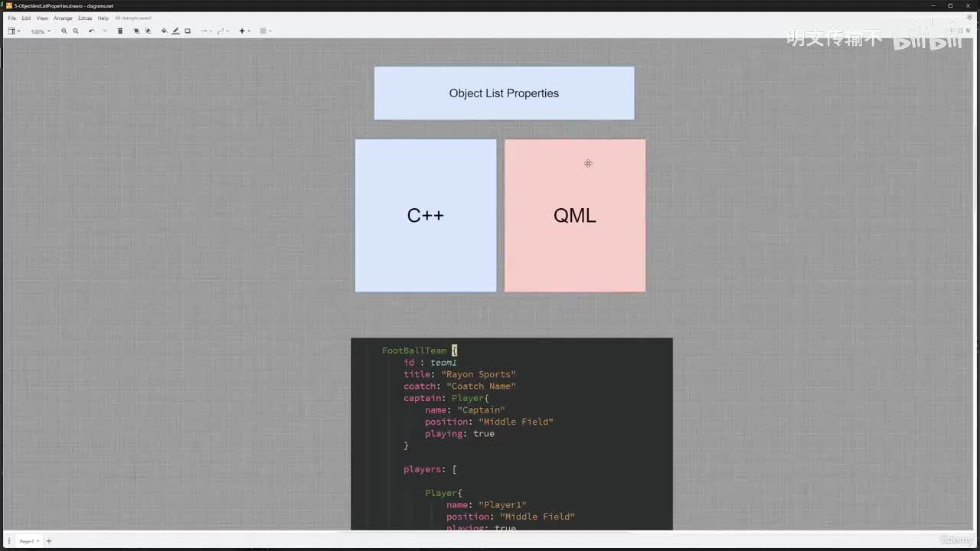Collapse the toolbar with double-chevron icon
The height and width of the screenshot is (551, 980).
tap(969, 31)
